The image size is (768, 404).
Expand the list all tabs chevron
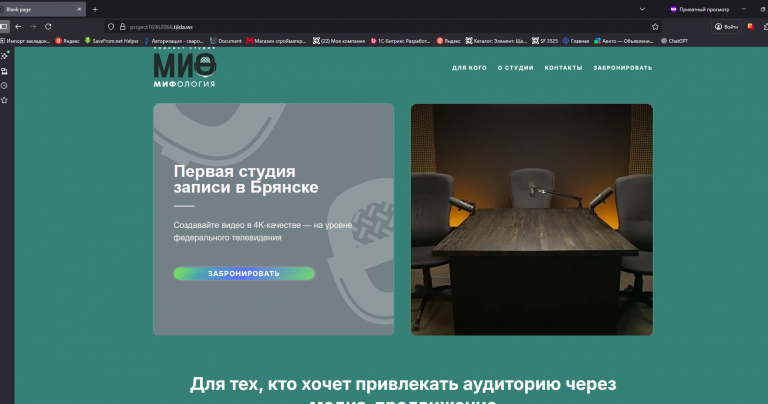pos(642,9)
